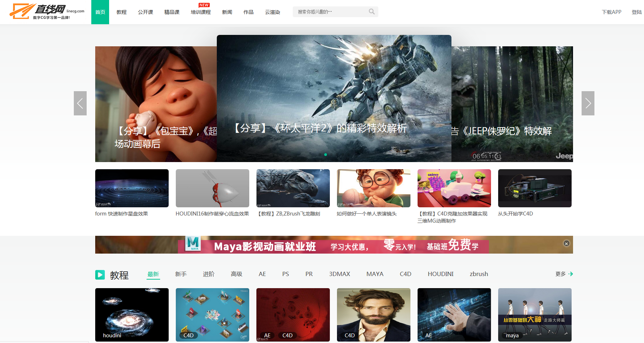The width and height of the screenshot is (644, 343).
Task: Select the 新手 tutorial filter tab
Action: click(181, 274)
